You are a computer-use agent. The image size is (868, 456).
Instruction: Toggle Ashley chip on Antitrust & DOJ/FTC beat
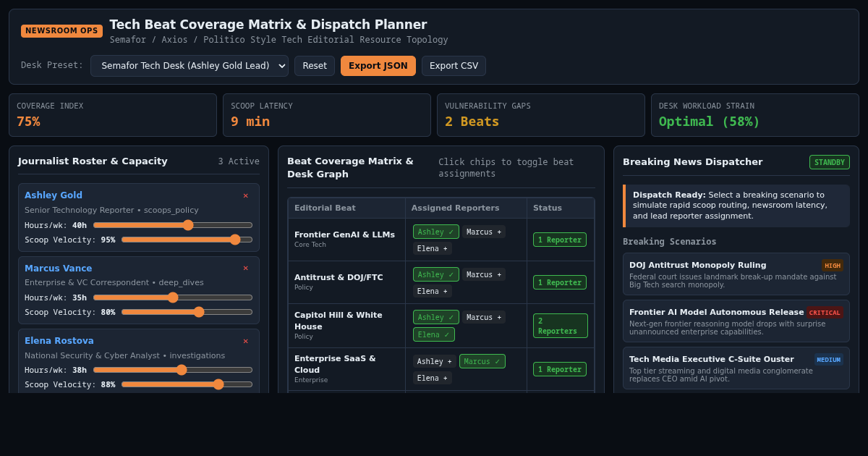[x=436, y=274]
